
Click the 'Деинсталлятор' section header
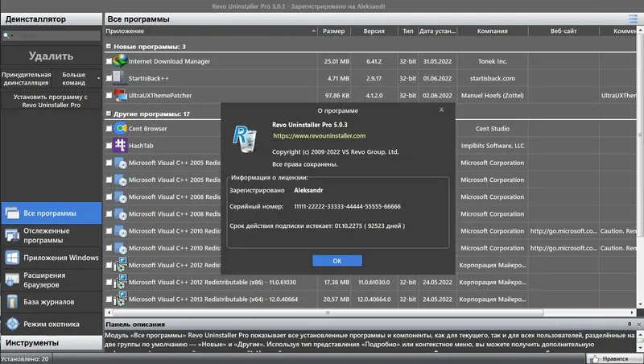[x=52, y=19]
